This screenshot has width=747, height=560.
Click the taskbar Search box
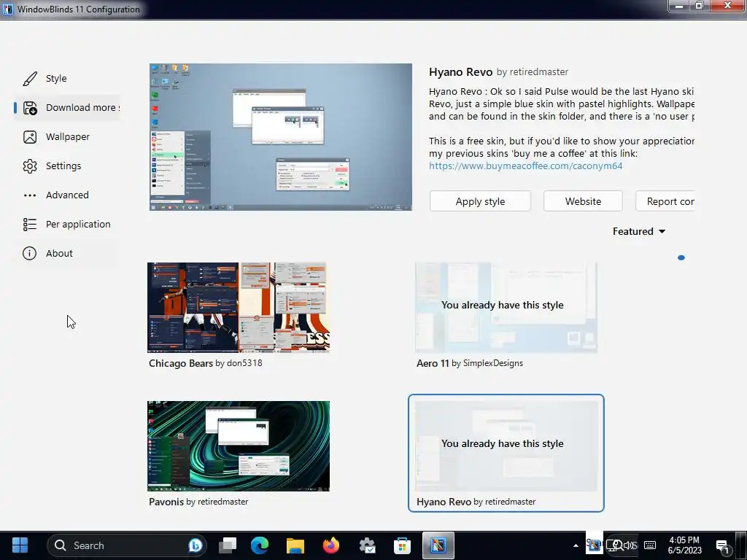tap(127, 545)
